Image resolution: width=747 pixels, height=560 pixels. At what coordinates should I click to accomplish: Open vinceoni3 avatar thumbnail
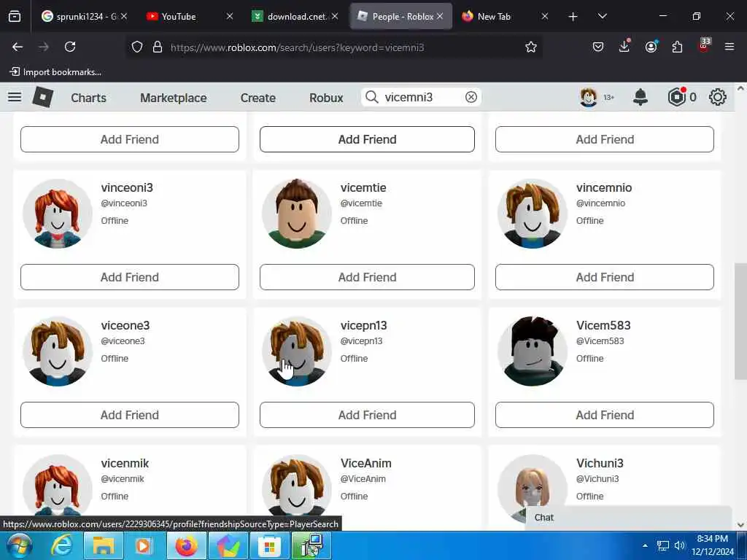click(x=58, y=214)
